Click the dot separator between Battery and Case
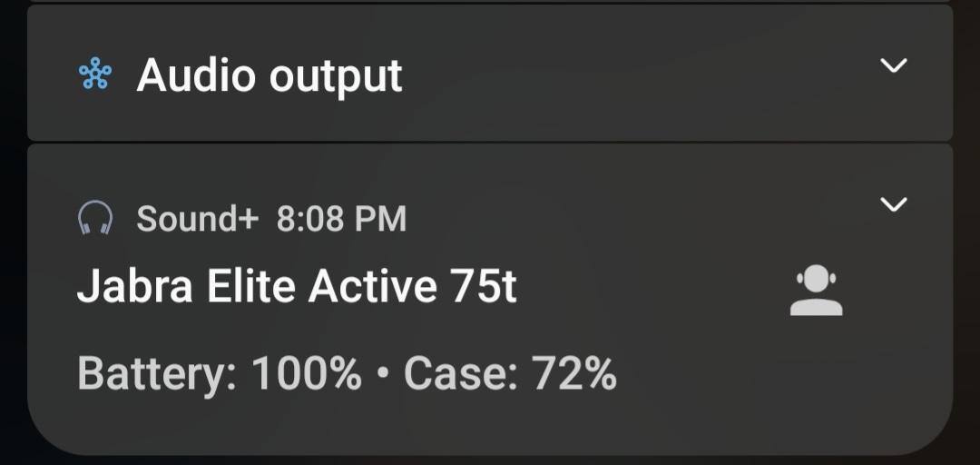This screenshot has height=465, width=980. (x=382, y=373)
